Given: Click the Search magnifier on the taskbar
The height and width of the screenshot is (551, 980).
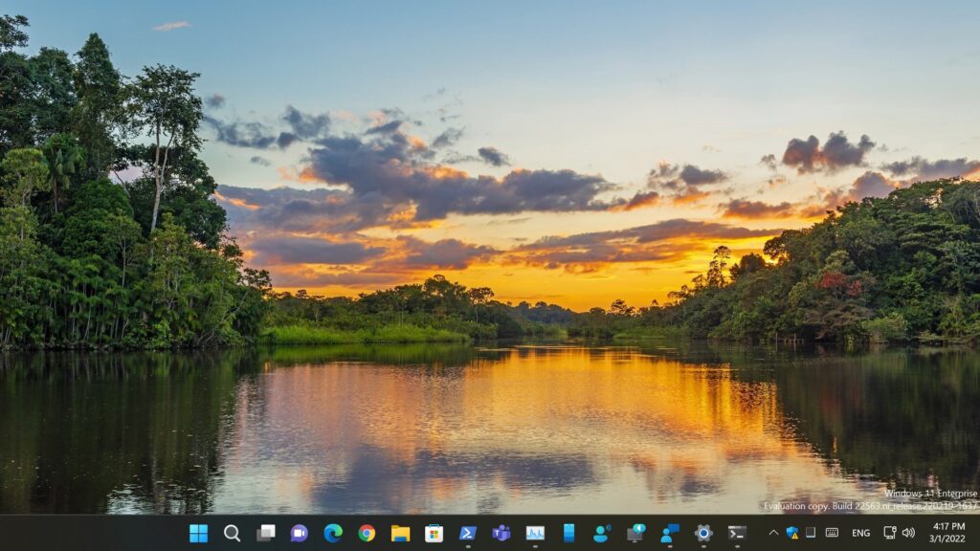Looking at the screenshot, I should point(232,533).
